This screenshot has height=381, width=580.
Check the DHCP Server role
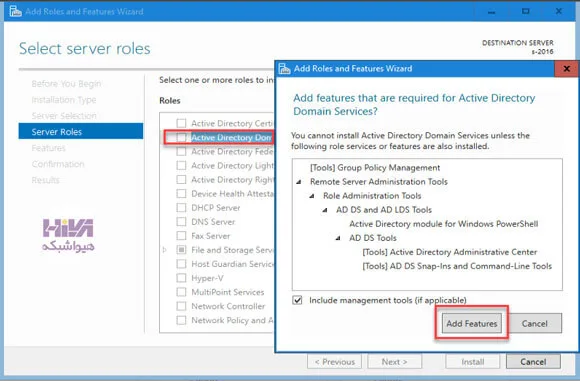coord(181,208)
